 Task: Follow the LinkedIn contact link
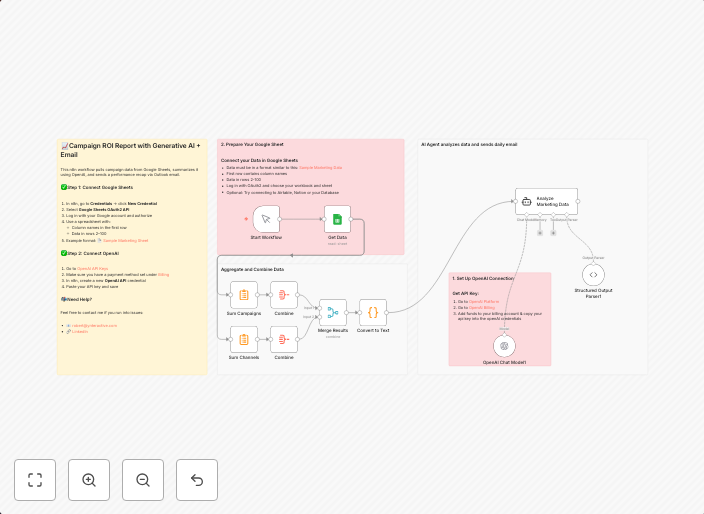79,331
